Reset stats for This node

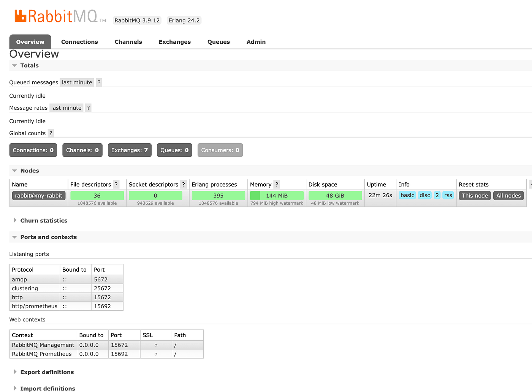pyautogui.click(x=475, y=195)
